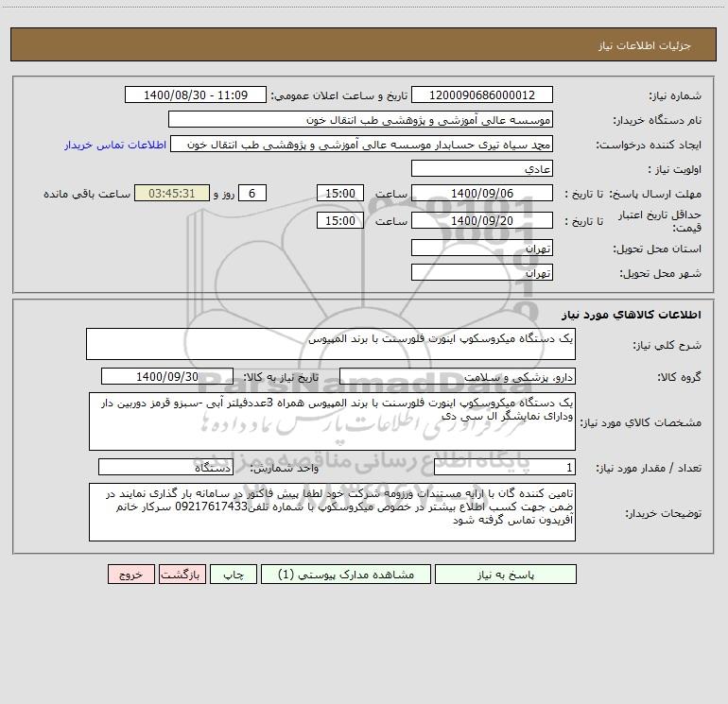The width and height of the screenshot is (728, 704).
Task: Open مشاهده مدارک پیوستی (1) button
Action: pos(346,575)
